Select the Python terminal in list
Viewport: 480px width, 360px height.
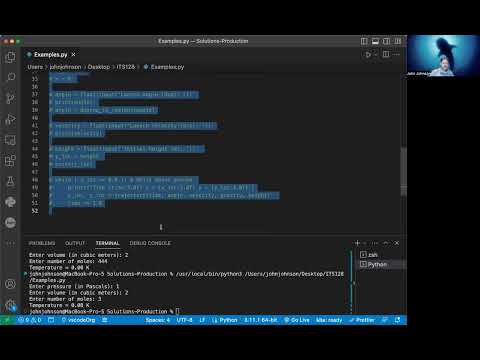[x=381, y=264]
